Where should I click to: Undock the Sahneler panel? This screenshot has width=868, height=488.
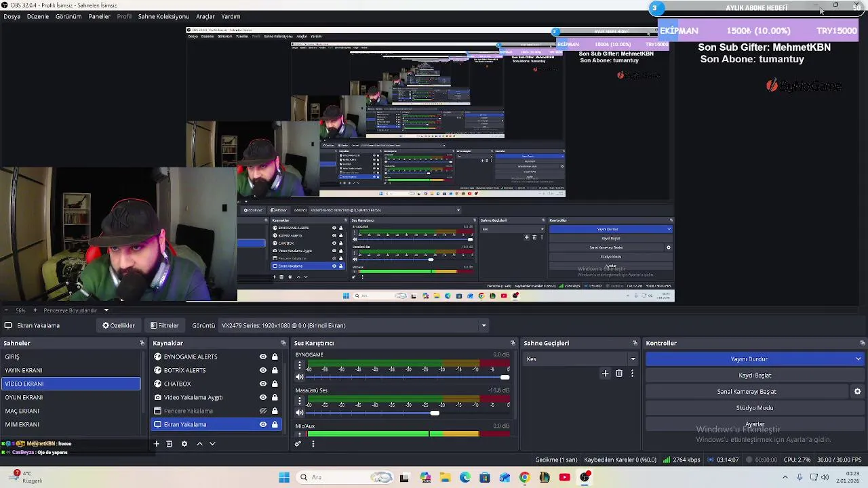pyautogui.click(x=142, y=343)
